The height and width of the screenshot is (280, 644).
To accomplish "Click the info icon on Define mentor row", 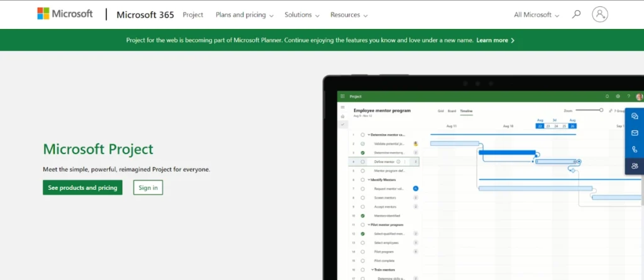I will (x=398, y=162).
